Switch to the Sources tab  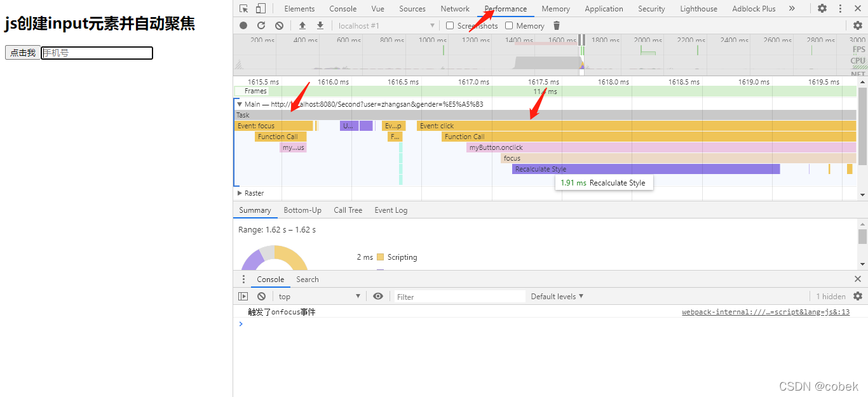412,9
